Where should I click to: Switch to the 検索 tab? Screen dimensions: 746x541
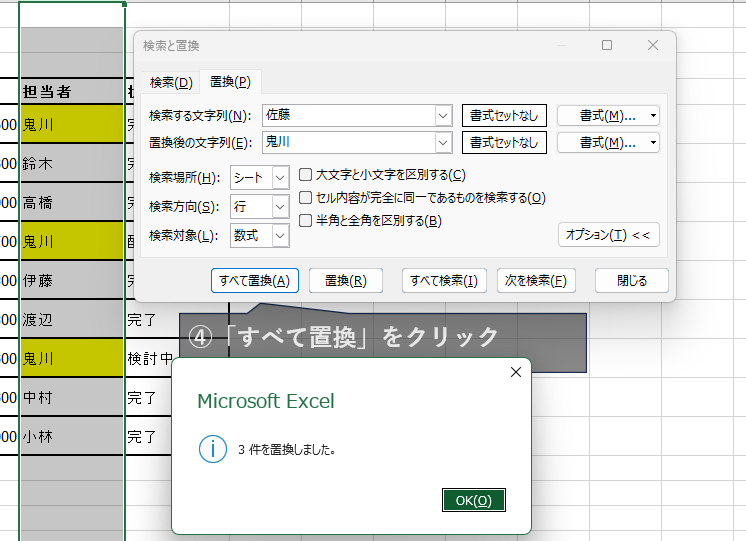pos(170,82)
